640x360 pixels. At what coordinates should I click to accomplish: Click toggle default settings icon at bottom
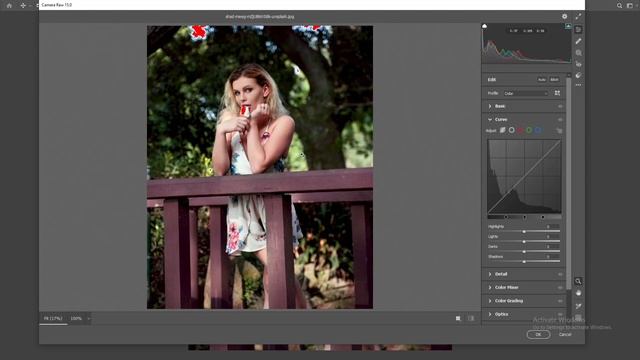tap(471, 318)
